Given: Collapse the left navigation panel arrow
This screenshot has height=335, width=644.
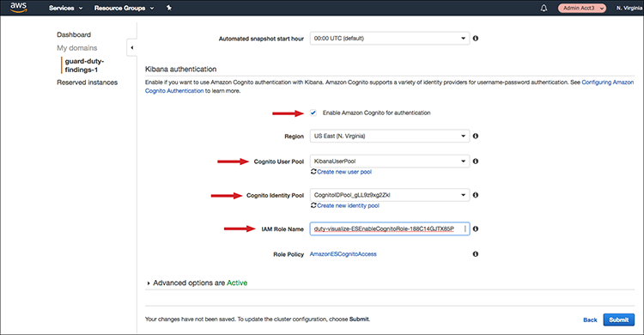Looking at the screenshot, I should tap(131, 48).
